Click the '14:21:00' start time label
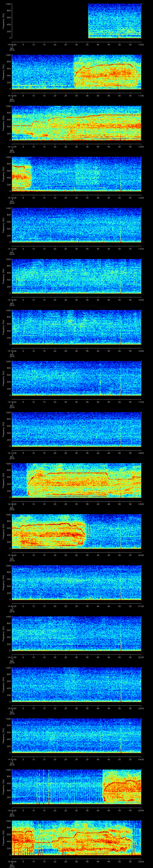This screenshot has width=153, height=868. (12, 657)
